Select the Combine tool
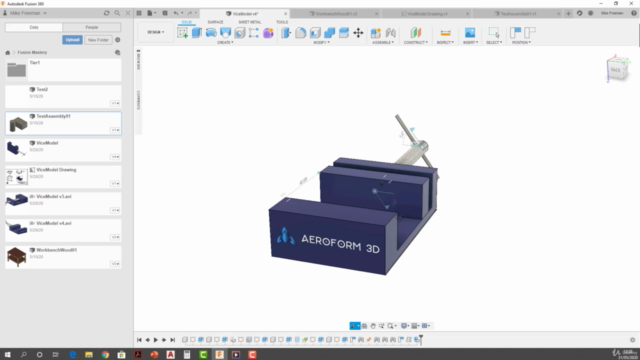 329,33
